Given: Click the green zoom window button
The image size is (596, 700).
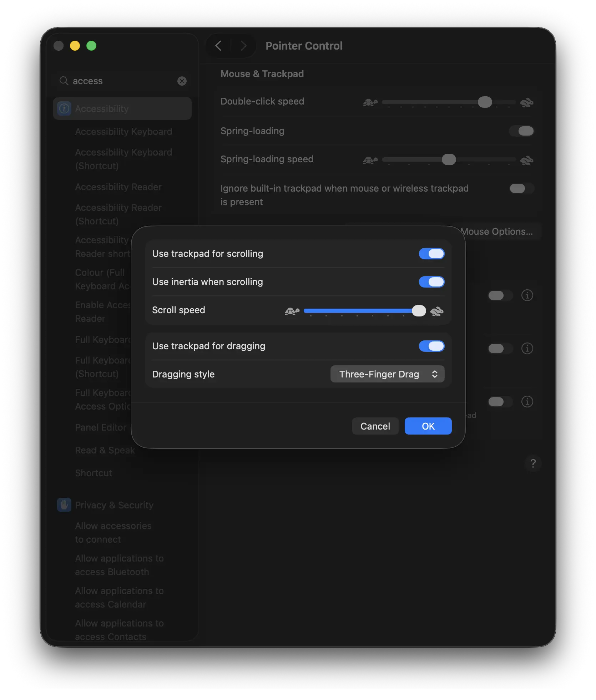Looking at the screenshot, I should click(x=91, y=46).
